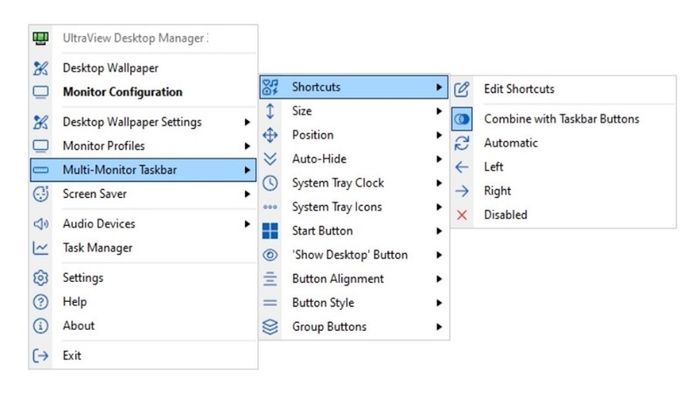Select the Left shortcuts option

click(x=563, y=167)
